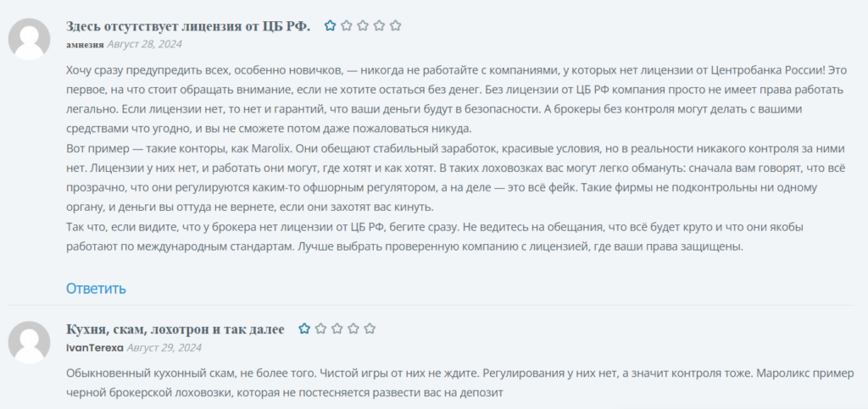
Task: Click the first star in IvanTerexa's review rating
Action: pos(304,329)
